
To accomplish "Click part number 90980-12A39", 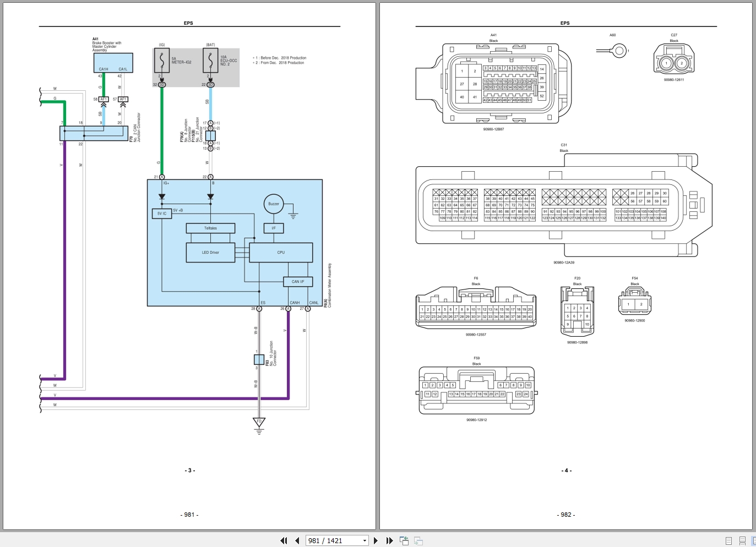I will pos(564,262).
